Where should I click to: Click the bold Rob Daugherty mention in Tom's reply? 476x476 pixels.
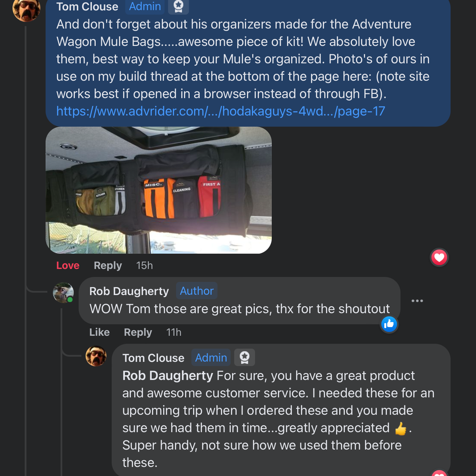(x=167, y=376)
